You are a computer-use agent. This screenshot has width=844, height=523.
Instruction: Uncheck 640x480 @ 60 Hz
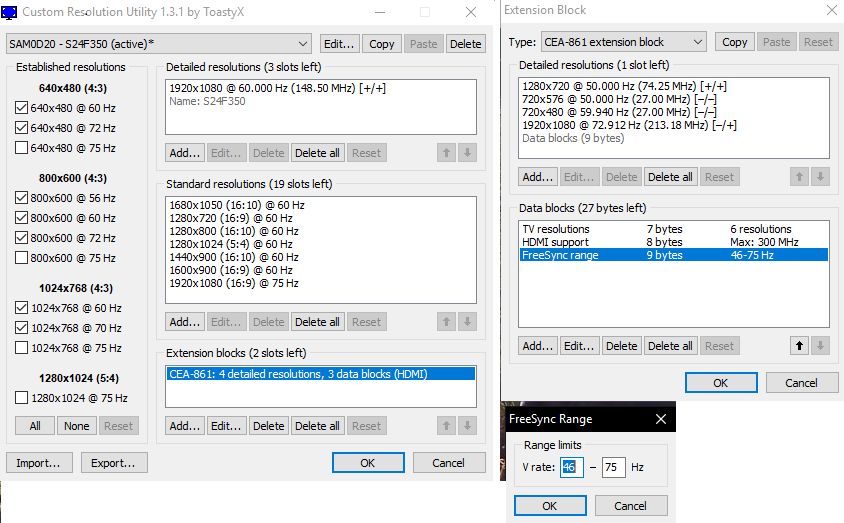[21, 108]
